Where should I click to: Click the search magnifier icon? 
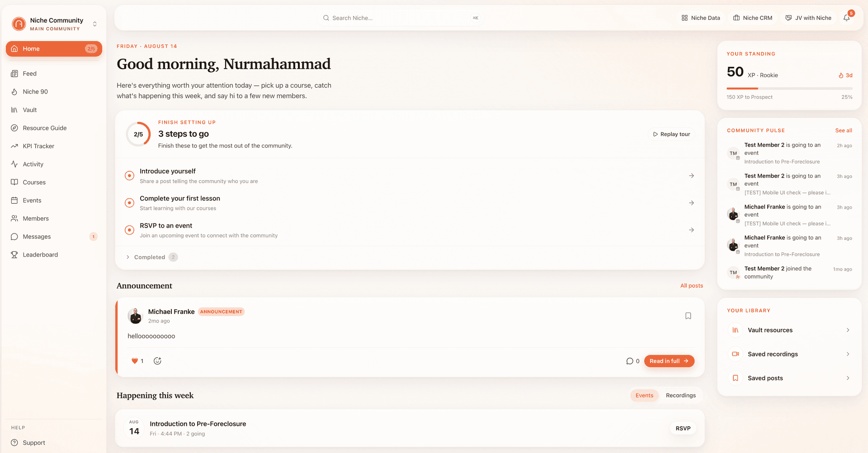[326, 18]
